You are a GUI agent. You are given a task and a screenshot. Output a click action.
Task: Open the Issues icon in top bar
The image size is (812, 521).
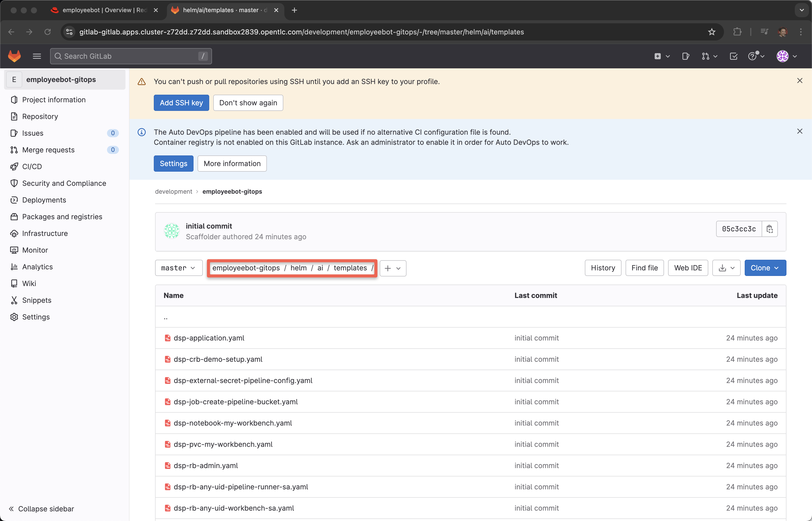click(x=686, y=56)
